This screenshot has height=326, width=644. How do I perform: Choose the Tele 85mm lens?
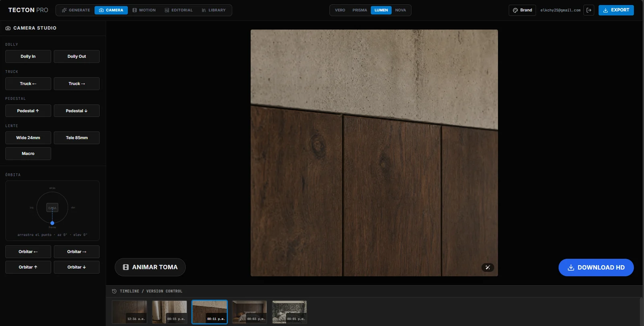(77, 138)
